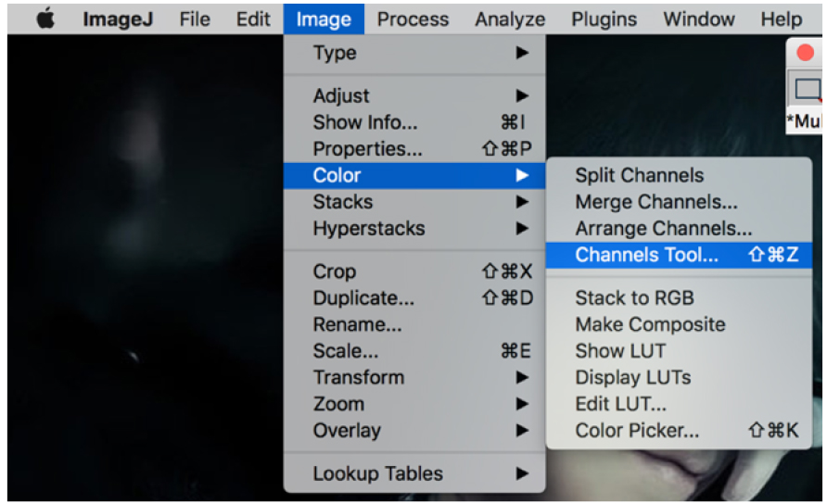Select Arrange Channels

pos(679,228)
